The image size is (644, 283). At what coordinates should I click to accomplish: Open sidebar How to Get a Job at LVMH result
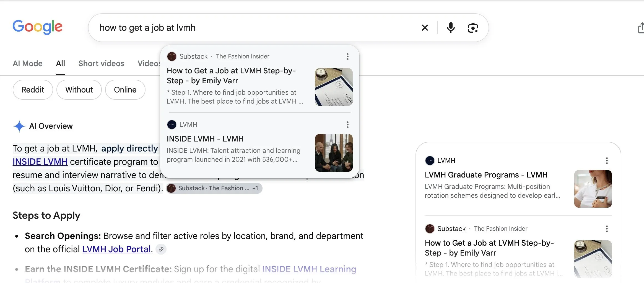pyautogui.click(x=489, y=248)
